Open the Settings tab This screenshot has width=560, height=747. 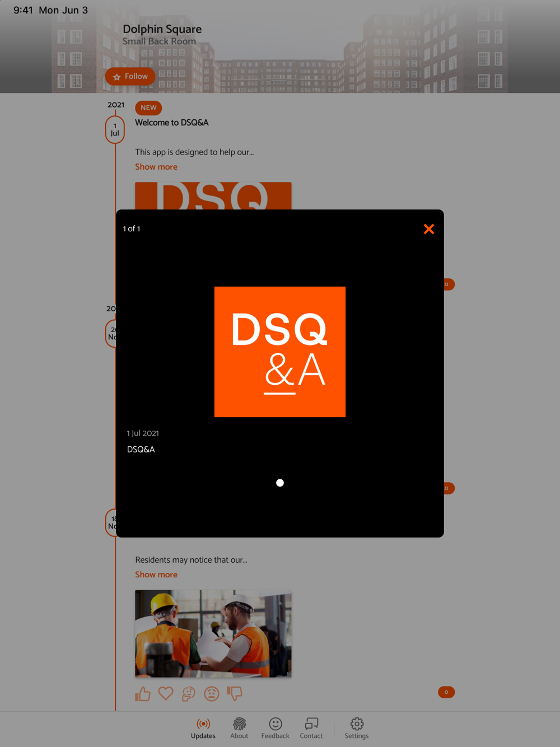(x=357, y=729)
